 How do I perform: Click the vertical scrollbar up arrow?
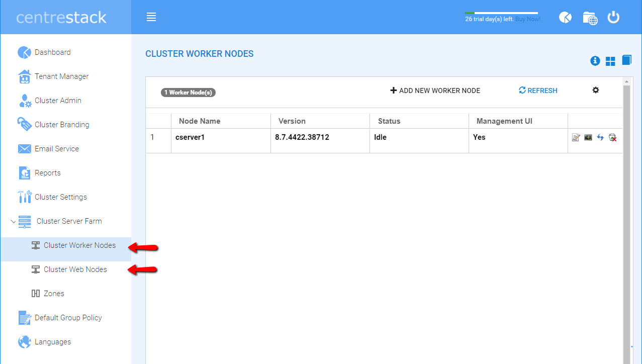pyautogui.click(x=626, y=81)
